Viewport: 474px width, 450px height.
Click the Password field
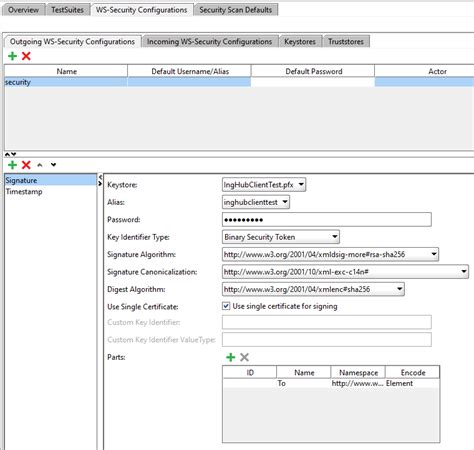(327, 220)
